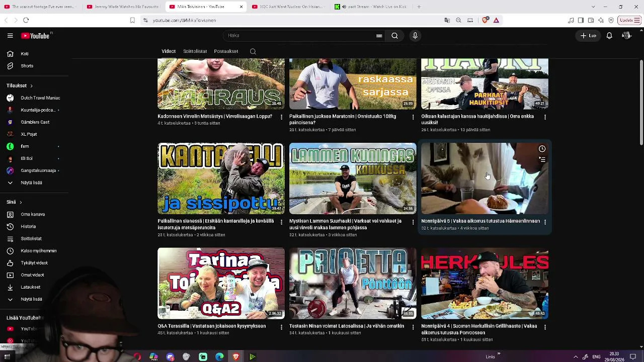The image size is (644, 362).
Task: Click the browser Update button
Action: click(629, 20)
